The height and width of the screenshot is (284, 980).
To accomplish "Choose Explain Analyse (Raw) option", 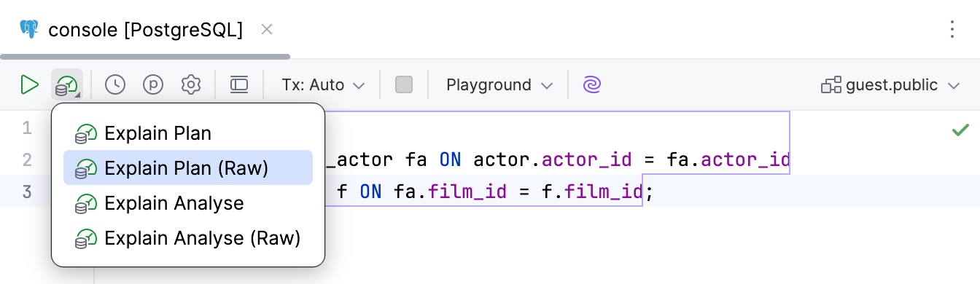I will click(x=188, y=238).
